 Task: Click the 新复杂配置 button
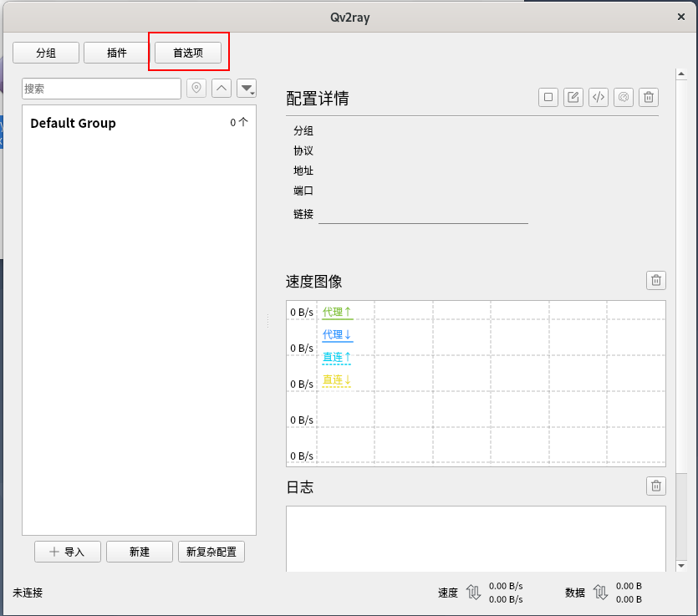211,552
